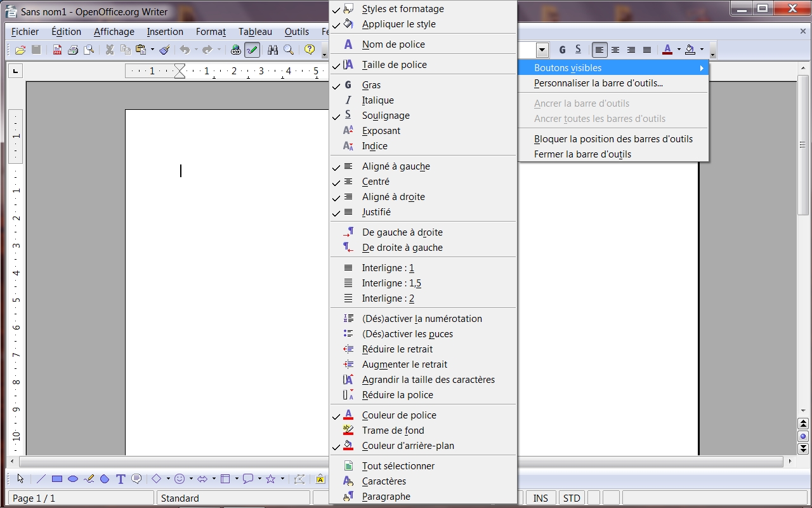Viewport: 812px width, 508px height.
Task: Click the INS insert mode status field
Action: [x=541, y=498]
